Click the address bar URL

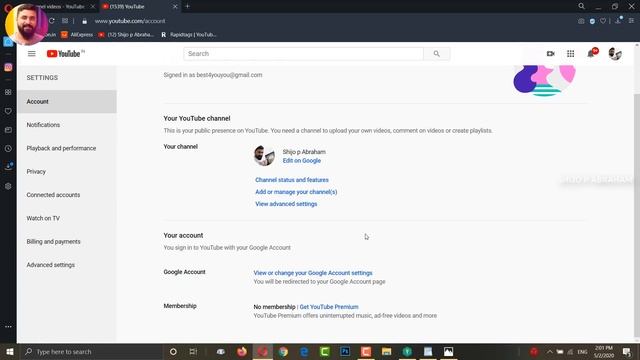(x=130, y=21)
